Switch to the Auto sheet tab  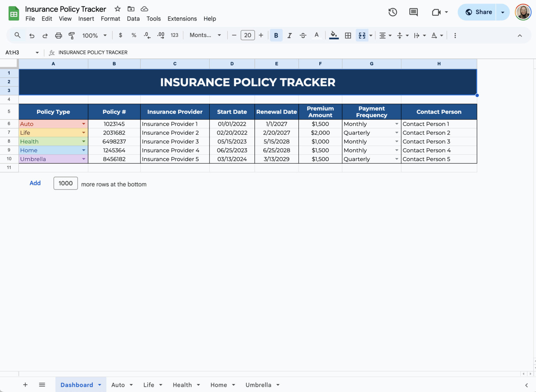pos(118,385)
